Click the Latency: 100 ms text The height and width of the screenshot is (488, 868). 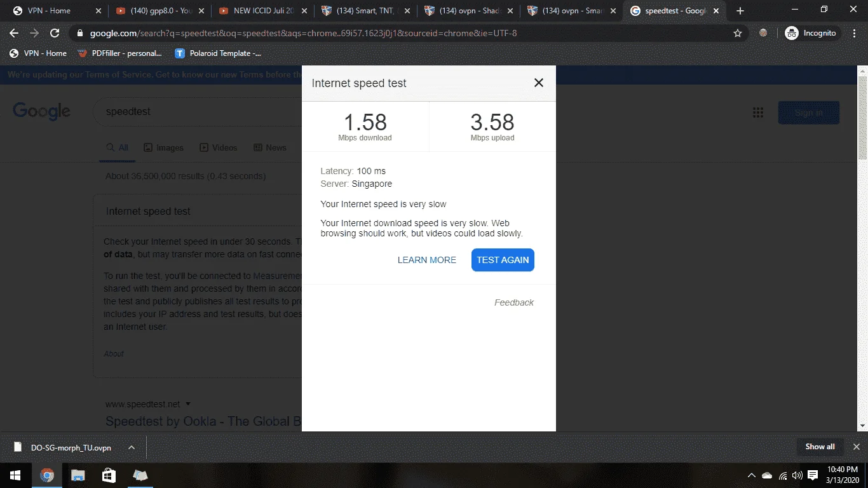(353, 171)
